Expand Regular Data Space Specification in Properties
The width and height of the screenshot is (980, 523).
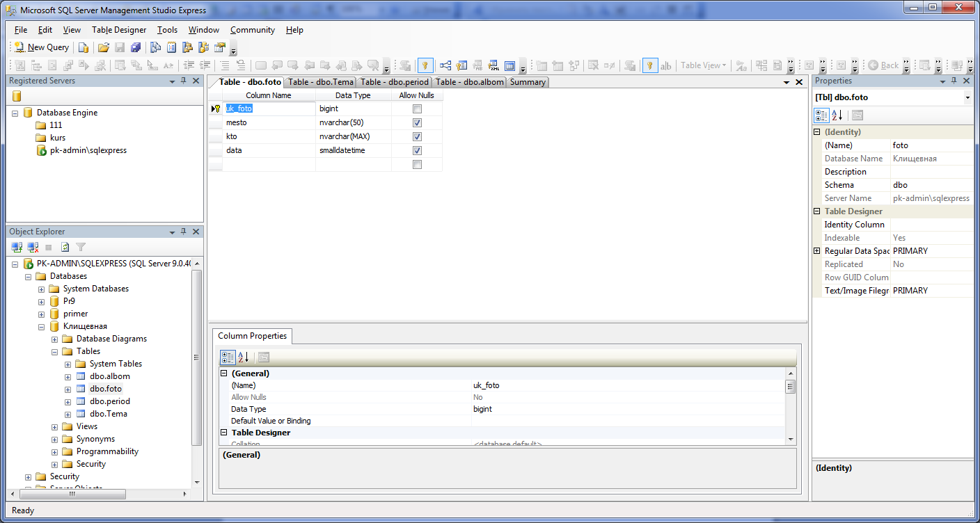coord(817,251)
